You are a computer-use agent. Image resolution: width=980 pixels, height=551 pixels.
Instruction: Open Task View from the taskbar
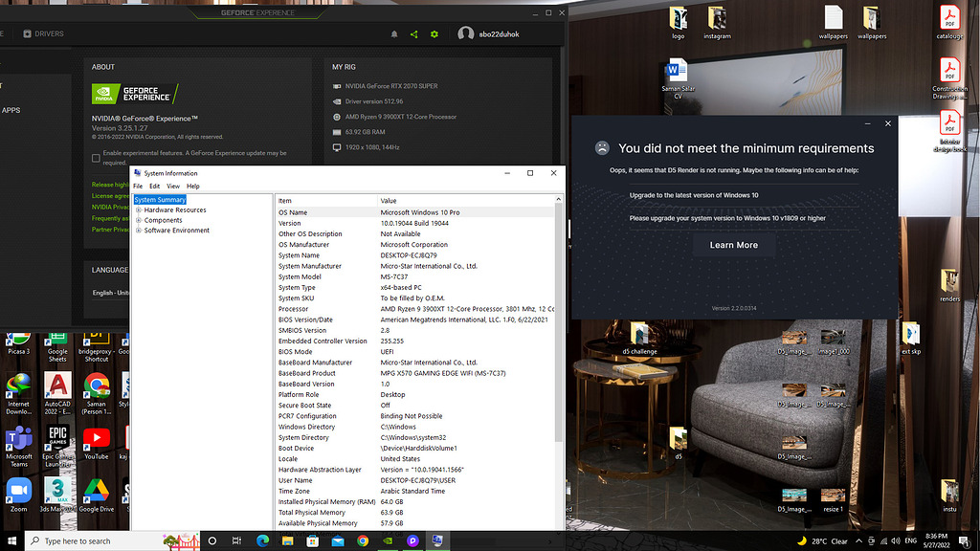pyautogui.click(x=237, y=541)
